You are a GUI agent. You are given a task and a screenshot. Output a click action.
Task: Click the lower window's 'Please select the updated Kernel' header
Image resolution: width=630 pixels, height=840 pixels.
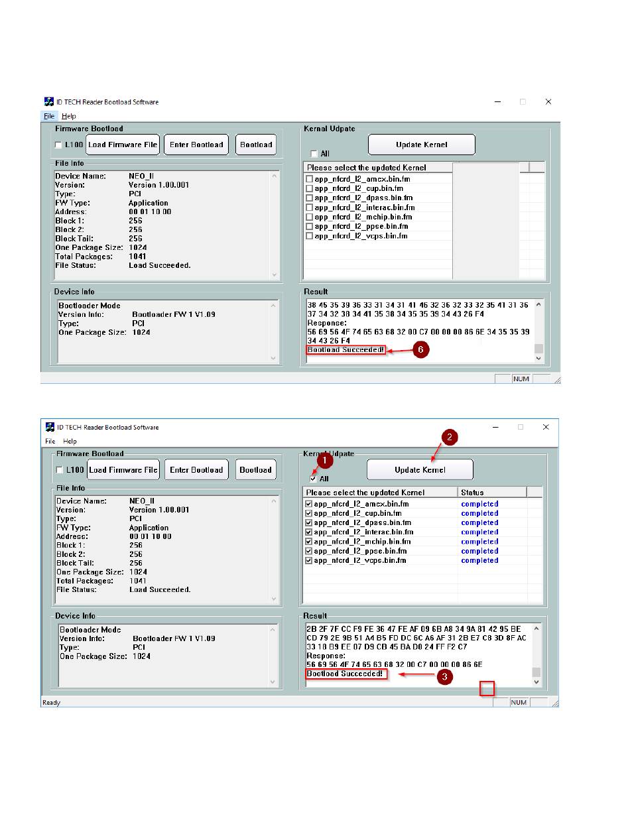coord(380,493)
